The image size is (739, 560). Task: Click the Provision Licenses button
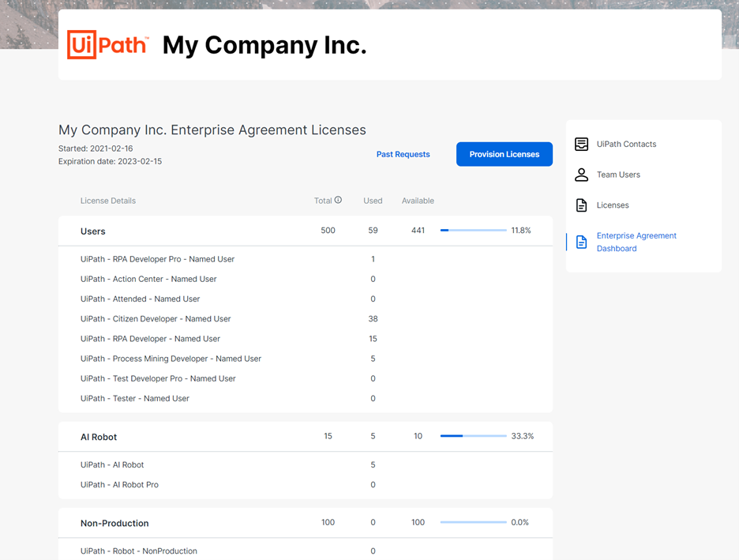(x=505, y=154)
